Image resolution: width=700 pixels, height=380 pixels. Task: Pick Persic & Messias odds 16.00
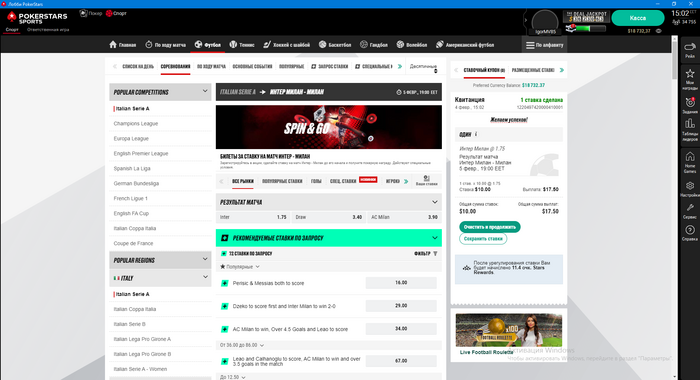pyautogui.click(x=401, y=283)
